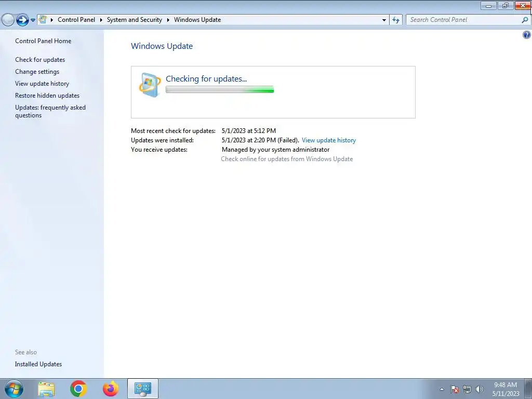
Task: Open the clock showing 9:48 AM
Action: [x=506, y=389]
